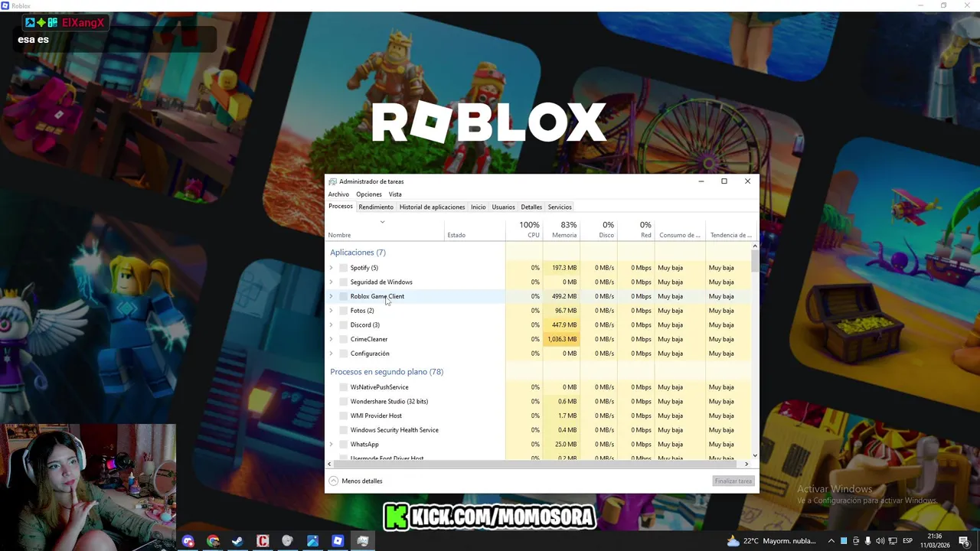Image resolution: width=980 pixels, height=551 pixels.
Task: Click the Roblox taskbar icon
Action: click(x=338, y=541)
